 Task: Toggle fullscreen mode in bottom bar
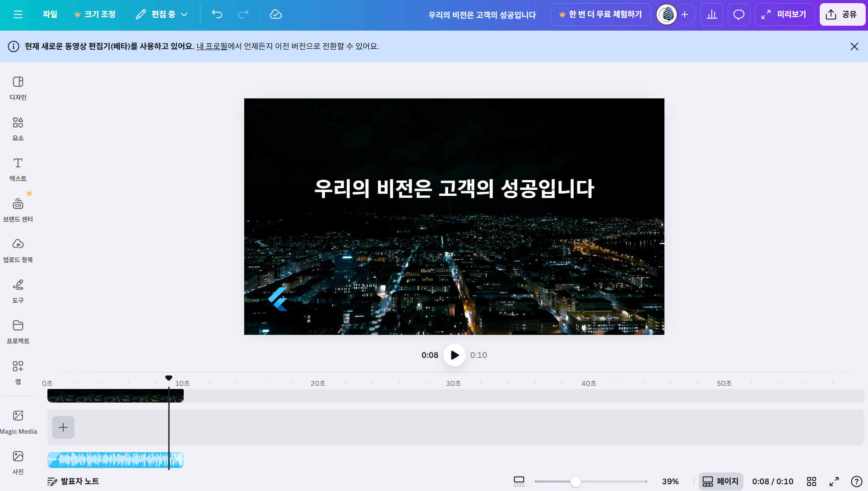point(834,482)
